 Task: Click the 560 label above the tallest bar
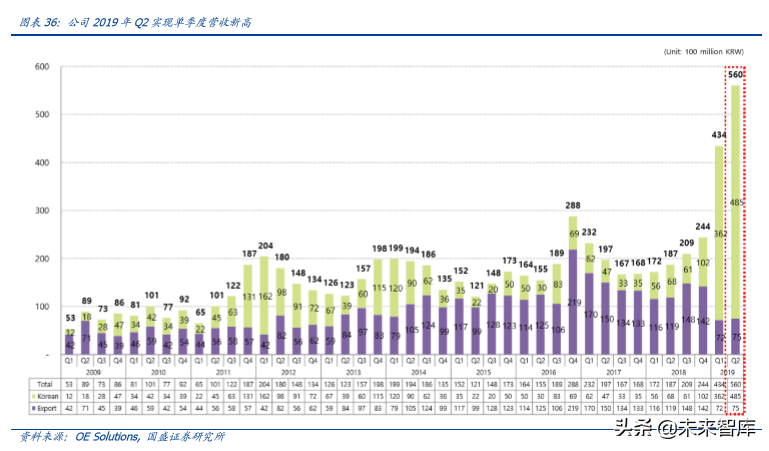(735, 75)
